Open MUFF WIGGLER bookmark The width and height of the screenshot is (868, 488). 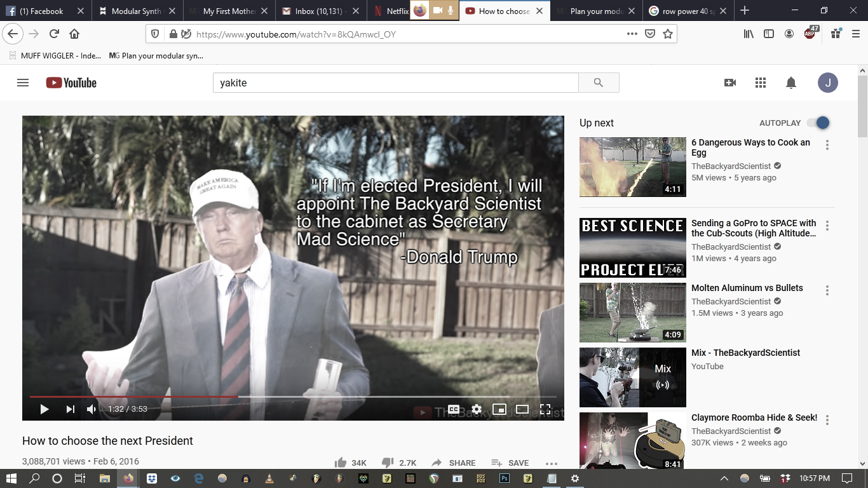pos(55,56)
